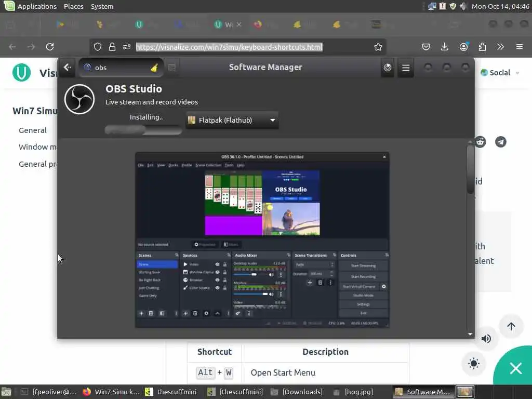Open the Flatpak (Flathub) source dropdown
Viewport: 532px width, 399px height.
coord(232,120)
